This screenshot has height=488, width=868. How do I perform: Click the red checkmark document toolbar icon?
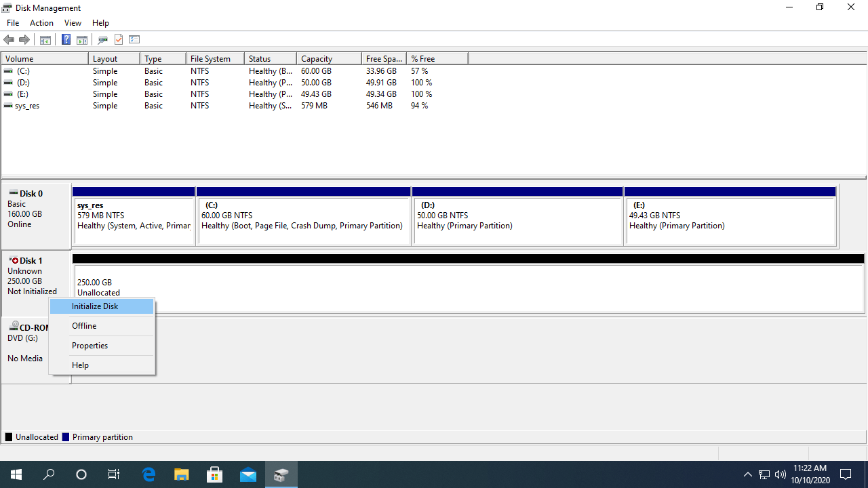pyautogui.click(x=119, y=40)
